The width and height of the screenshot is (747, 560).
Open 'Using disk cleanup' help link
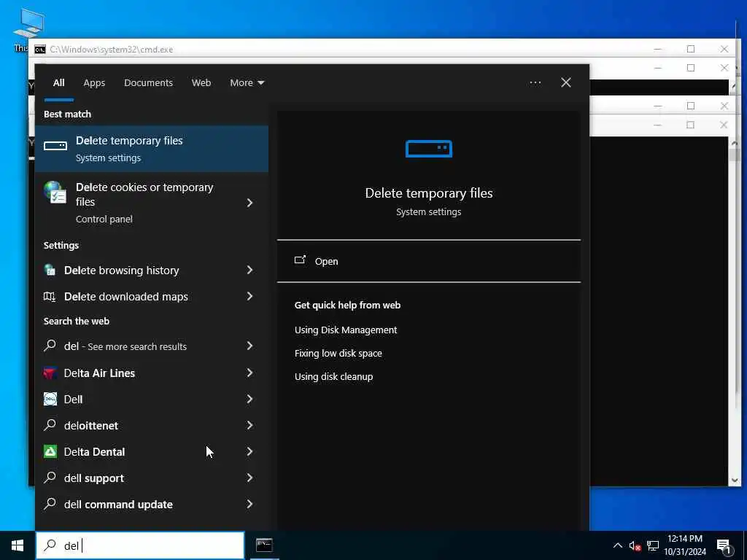tap(333, 377)
